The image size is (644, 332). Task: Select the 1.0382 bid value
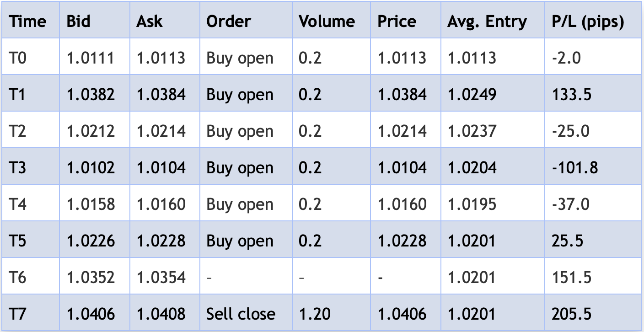click(91, 95)
